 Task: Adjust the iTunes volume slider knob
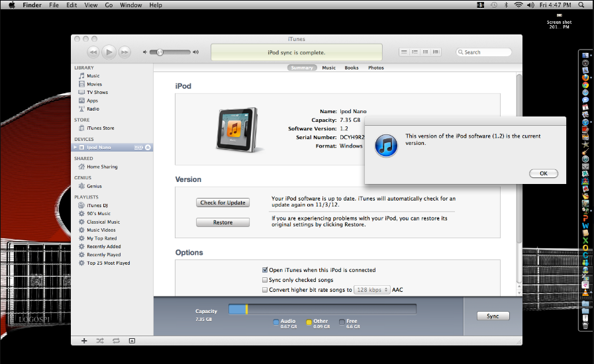[x=160, y=52]
